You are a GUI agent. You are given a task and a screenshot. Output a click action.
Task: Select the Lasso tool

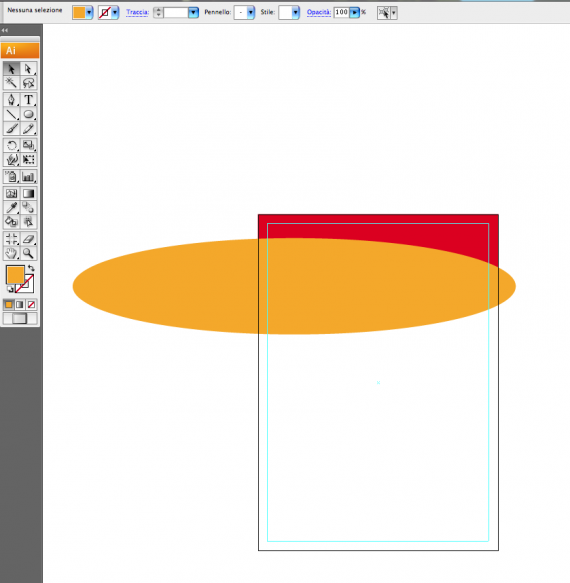pos(28,83)
